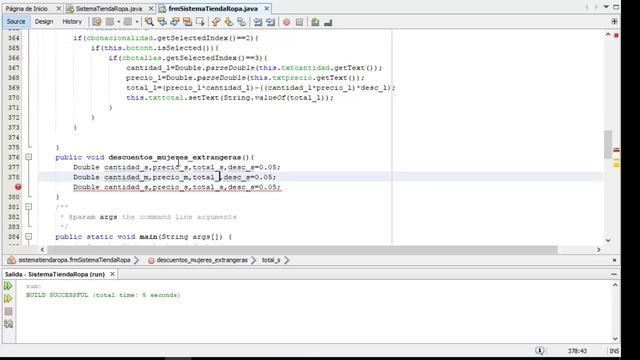Close the breadcrumb navigation bar

click(x=614, y=260)
